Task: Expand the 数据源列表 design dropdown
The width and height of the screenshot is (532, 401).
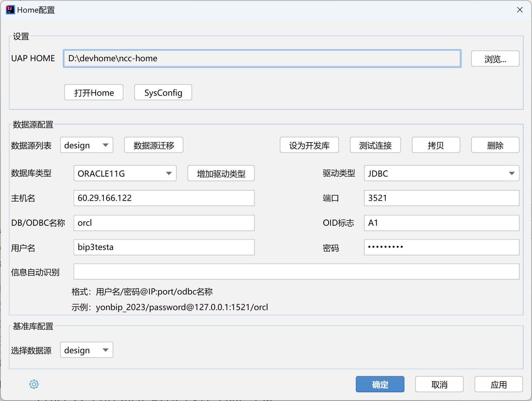Action: coord(86,145)
